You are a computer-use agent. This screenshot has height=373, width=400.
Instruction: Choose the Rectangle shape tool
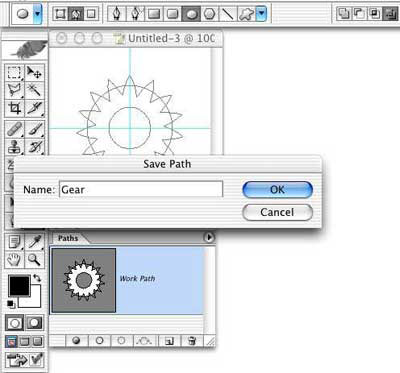click(154, 14)
